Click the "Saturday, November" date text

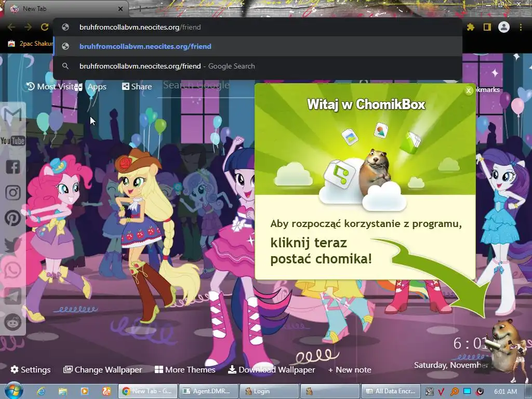pyautogui.click(x=451, y=365)
